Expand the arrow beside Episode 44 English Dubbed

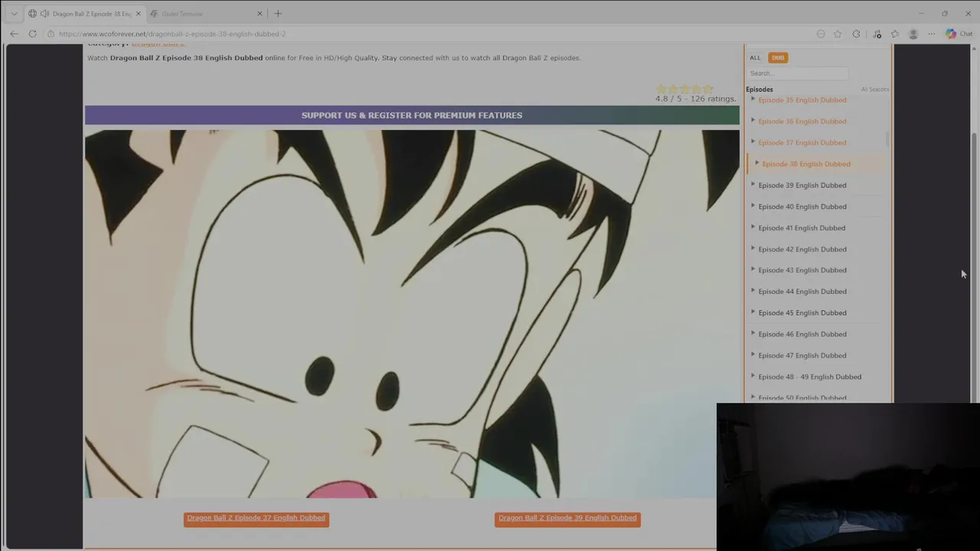753,292
